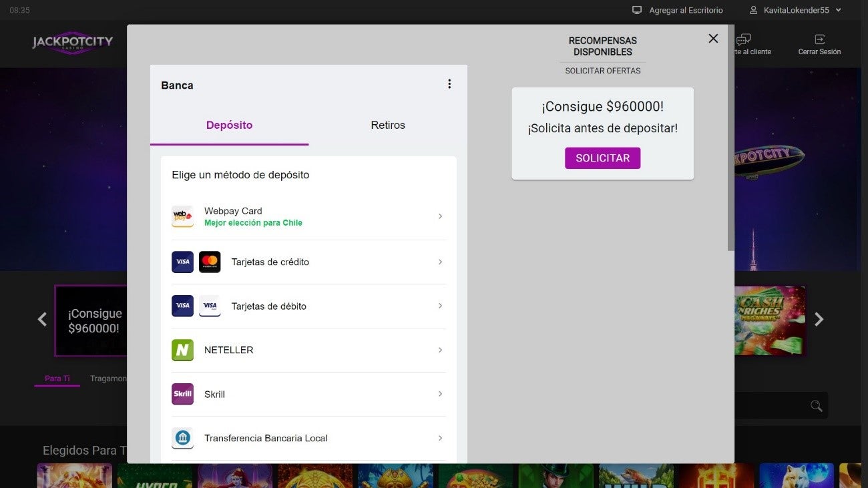
Task: Click the bank building icon
Action: (182, 438)
